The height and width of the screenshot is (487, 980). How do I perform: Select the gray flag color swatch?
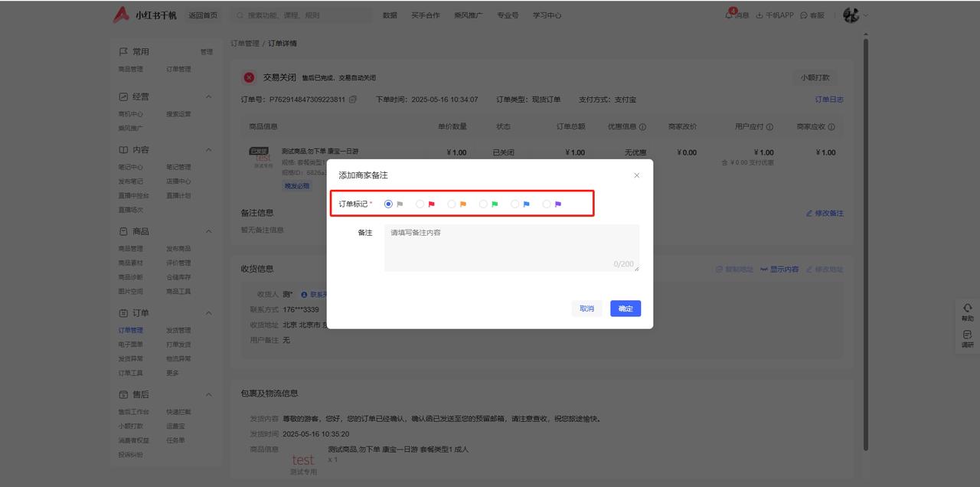click(400, 204)
